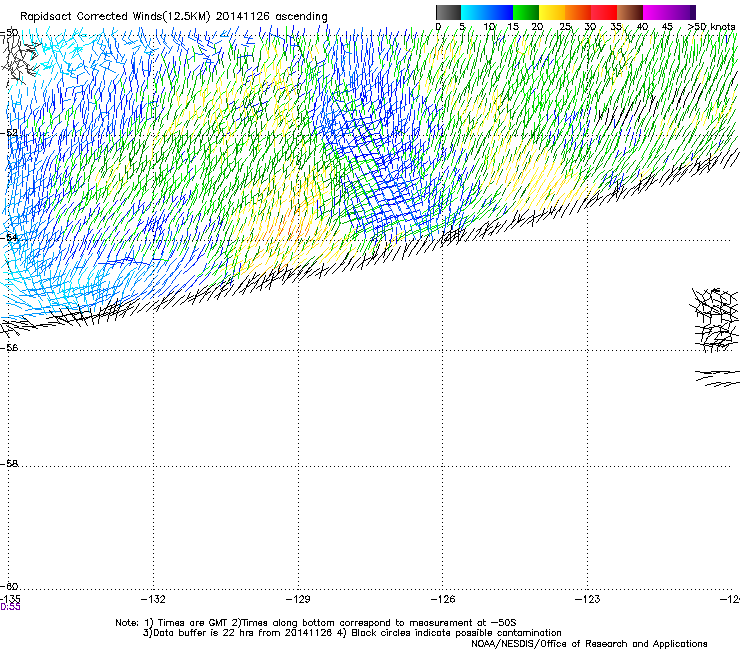Click the latitude label '-56'
The height and width of the screenshot is (650, 740).
[9, 348]
